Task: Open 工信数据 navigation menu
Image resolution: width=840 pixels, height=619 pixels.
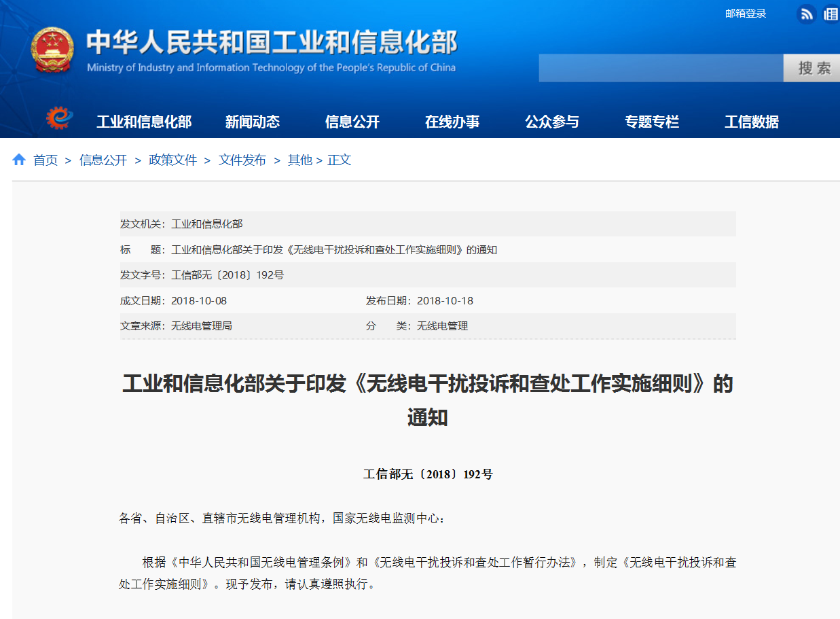Action: (x=752, y=122)
